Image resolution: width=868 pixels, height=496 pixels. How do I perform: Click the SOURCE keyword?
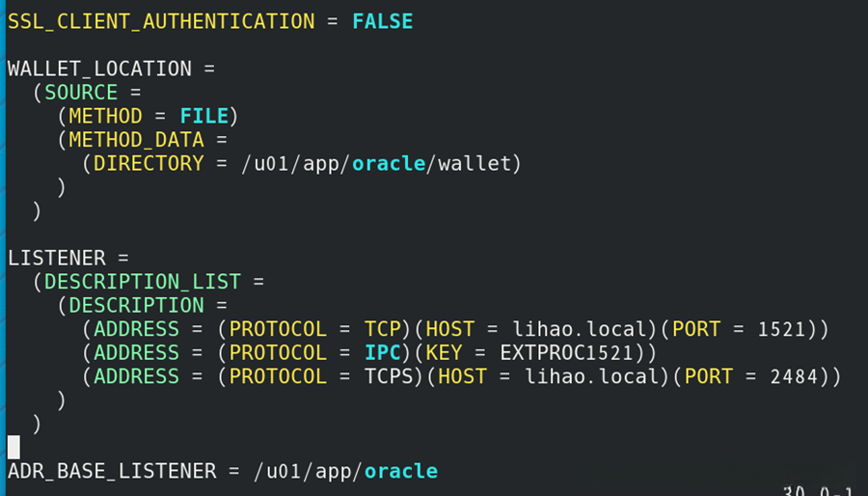point(81,93)
